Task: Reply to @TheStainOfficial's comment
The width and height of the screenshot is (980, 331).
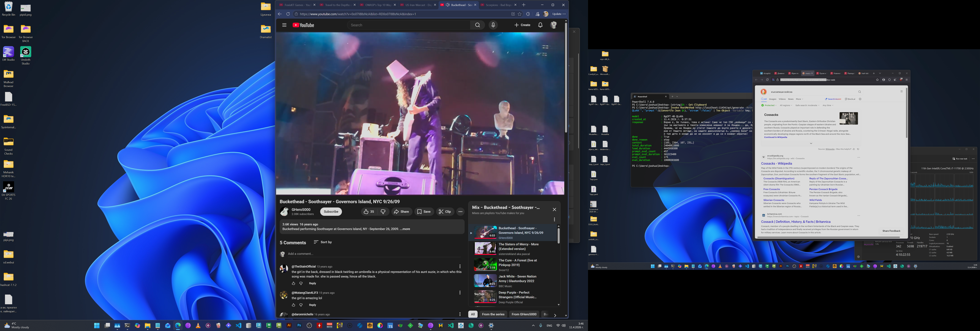Action: click(x=312, y=283)
